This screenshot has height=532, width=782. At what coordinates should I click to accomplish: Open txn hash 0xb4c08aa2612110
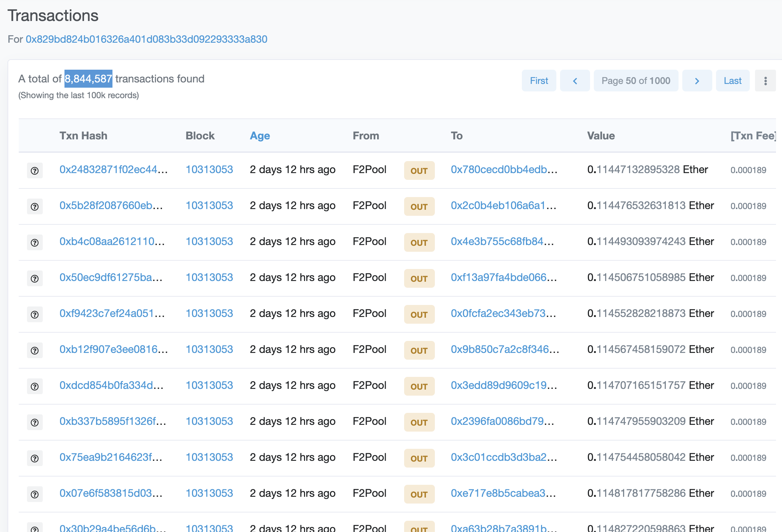click(x=112, y=241)
